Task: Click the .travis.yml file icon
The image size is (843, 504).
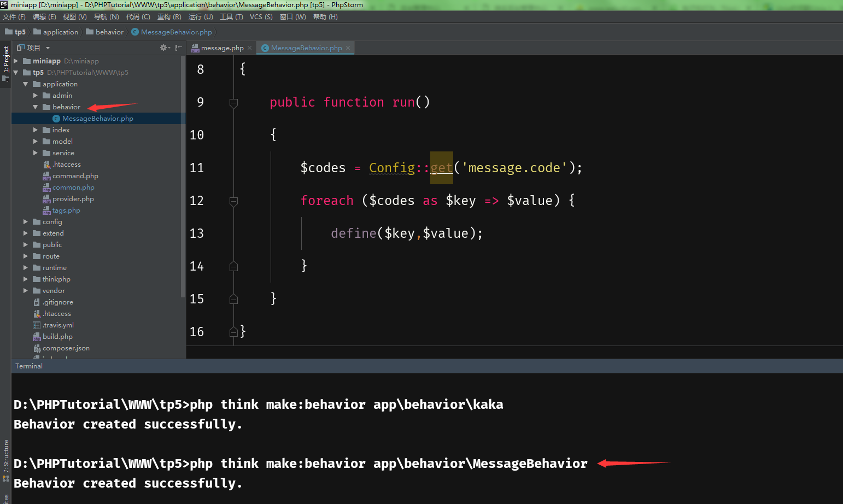Action: (37, 325)
